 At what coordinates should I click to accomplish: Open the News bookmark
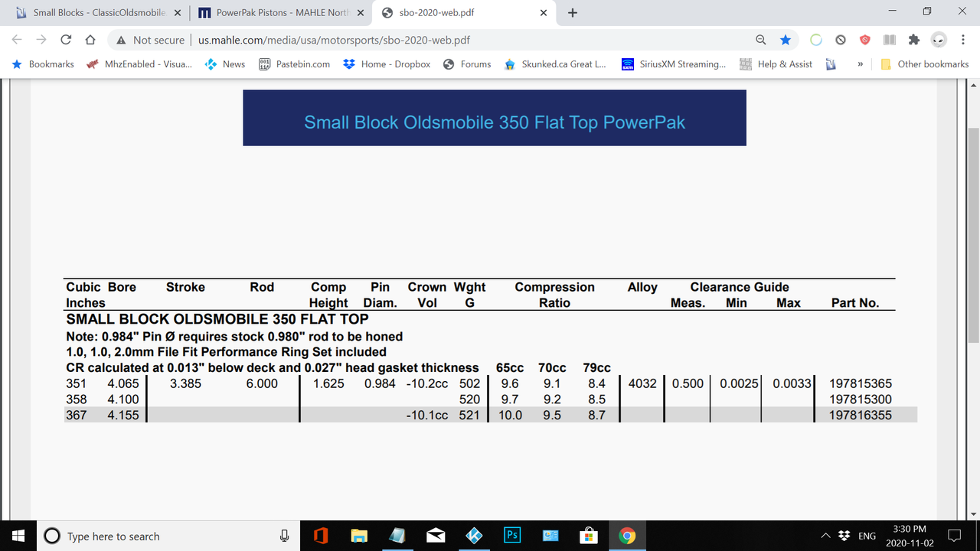click(225, 64)
